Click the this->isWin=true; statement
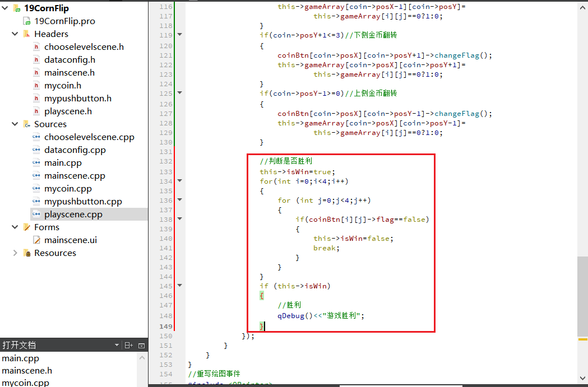The height and width of the screenshot is (387, 588). [298, 172]
